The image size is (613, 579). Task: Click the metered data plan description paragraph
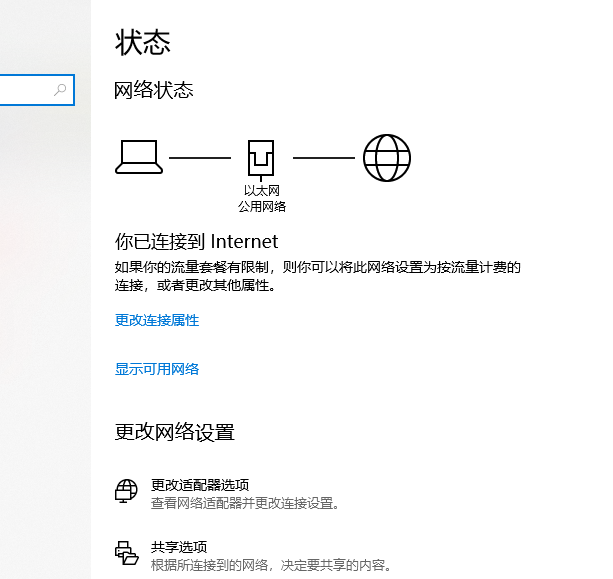318,276
